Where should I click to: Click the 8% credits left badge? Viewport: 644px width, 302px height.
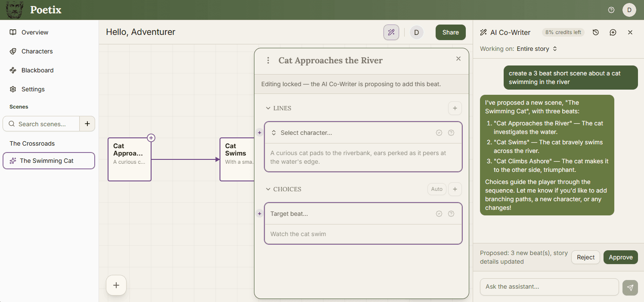(563, 32)
